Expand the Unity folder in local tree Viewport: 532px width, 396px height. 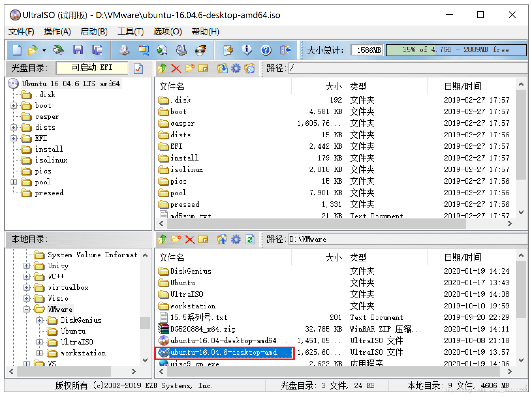pos(27,266)
